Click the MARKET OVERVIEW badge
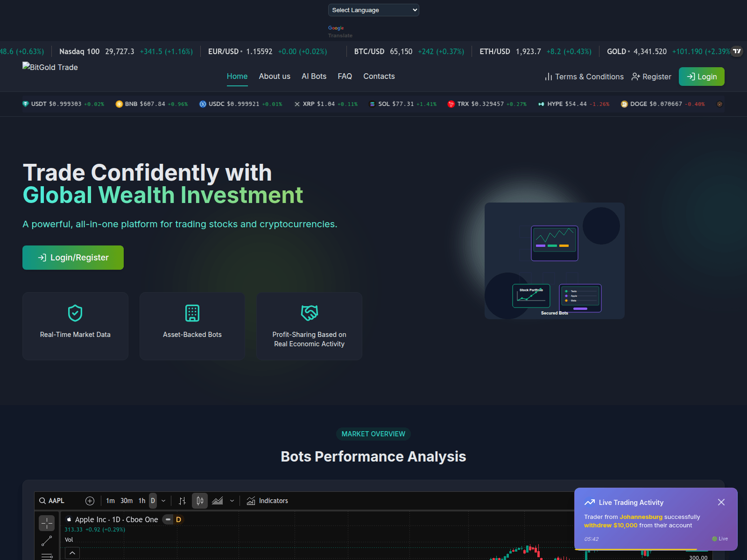 (x=373, y=434)
